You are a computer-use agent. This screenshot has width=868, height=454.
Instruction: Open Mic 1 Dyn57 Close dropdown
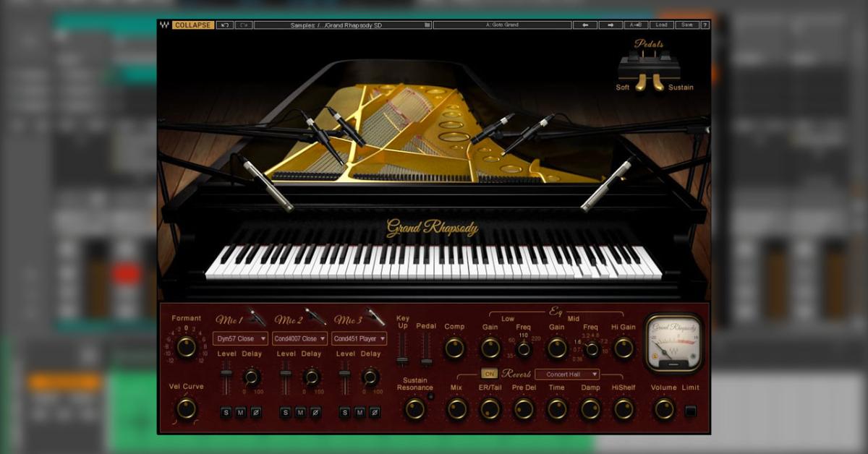(241, 338)
